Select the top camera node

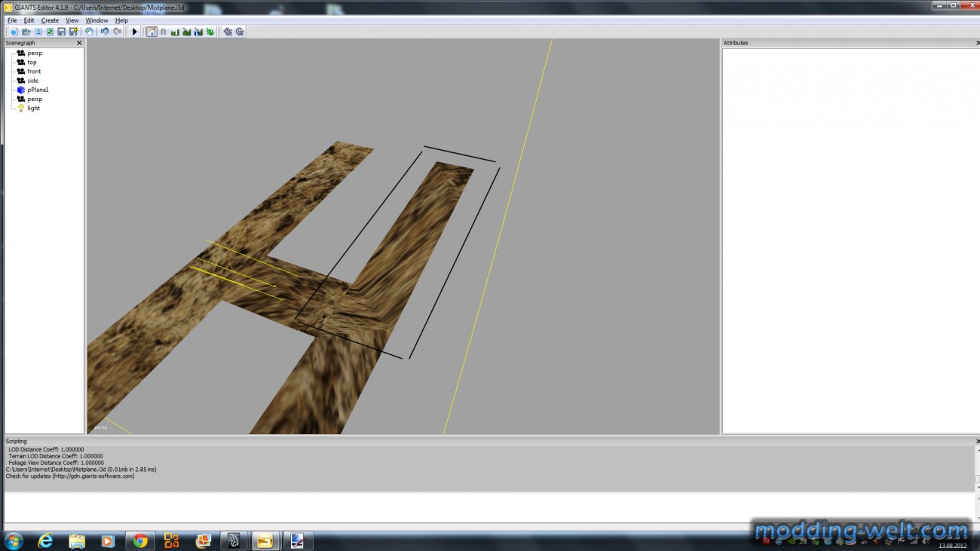pos(32,63)
